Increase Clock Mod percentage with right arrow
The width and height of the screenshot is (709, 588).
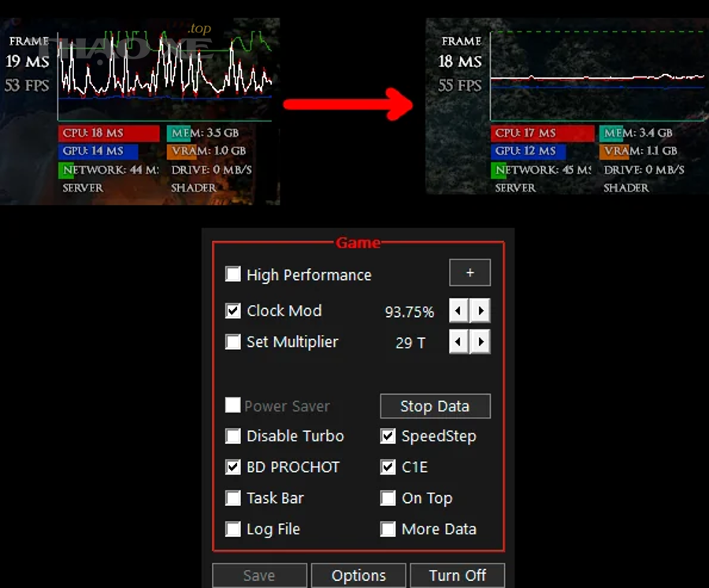pos(481,311)
